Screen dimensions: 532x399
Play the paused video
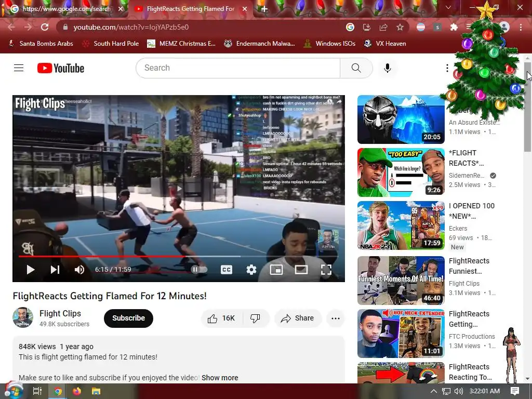point(31,270)
